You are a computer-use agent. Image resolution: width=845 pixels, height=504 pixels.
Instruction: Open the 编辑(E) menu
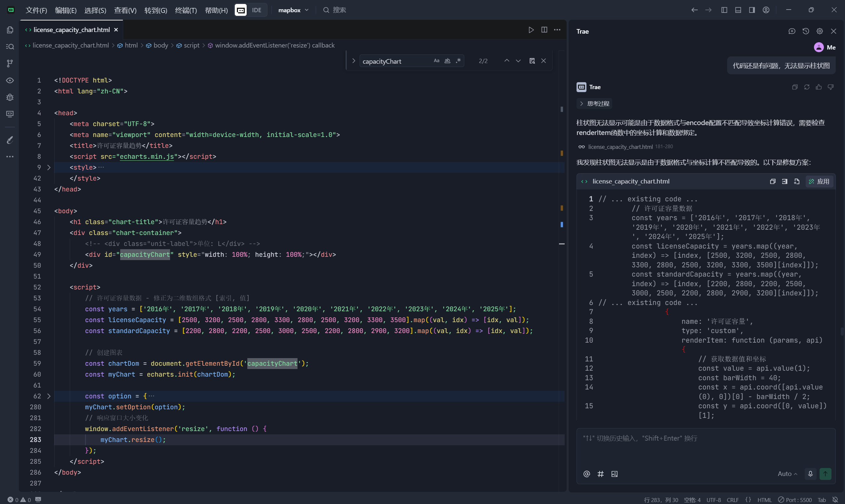pos(66,10)
